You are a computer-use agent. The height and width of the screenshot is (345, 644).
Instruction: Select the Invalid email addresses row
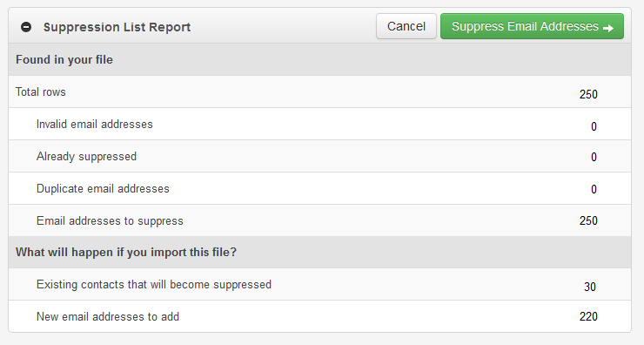click(319, 124)
